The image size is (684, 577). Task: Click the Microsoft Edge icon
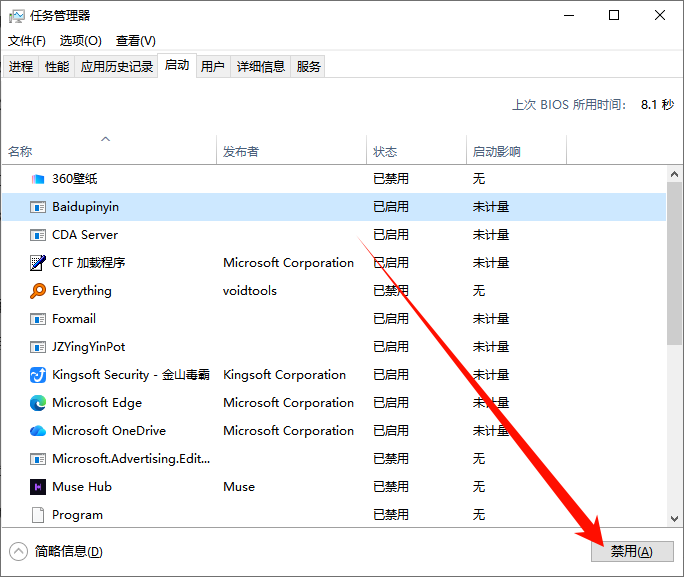38,403
